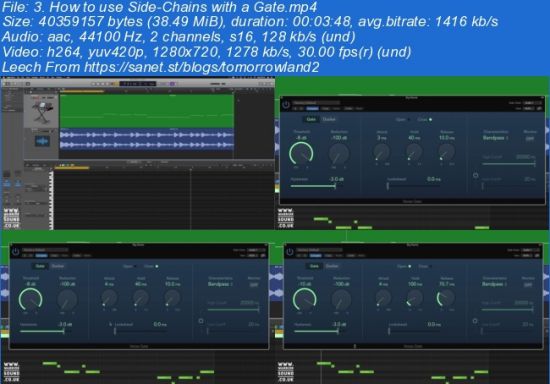Click the Release knob showing 70.7 ms
Viewport: 550px width, 384px height.
[x=446, y=298]
